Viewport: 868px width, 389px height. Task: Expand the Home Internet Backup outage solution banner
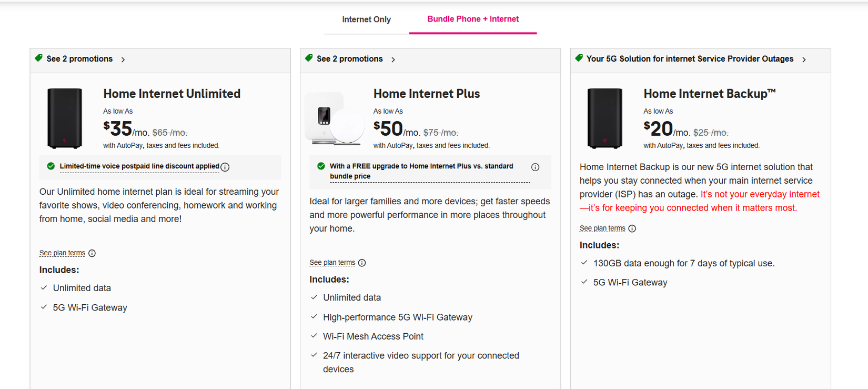pyautogui.click(x=689, y=58)
